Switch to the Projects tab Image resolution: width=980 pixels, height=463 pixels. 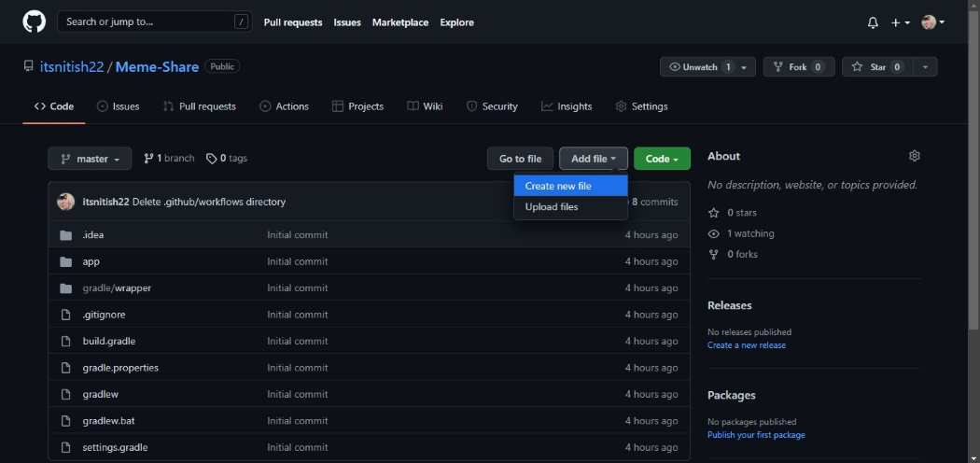358,106
